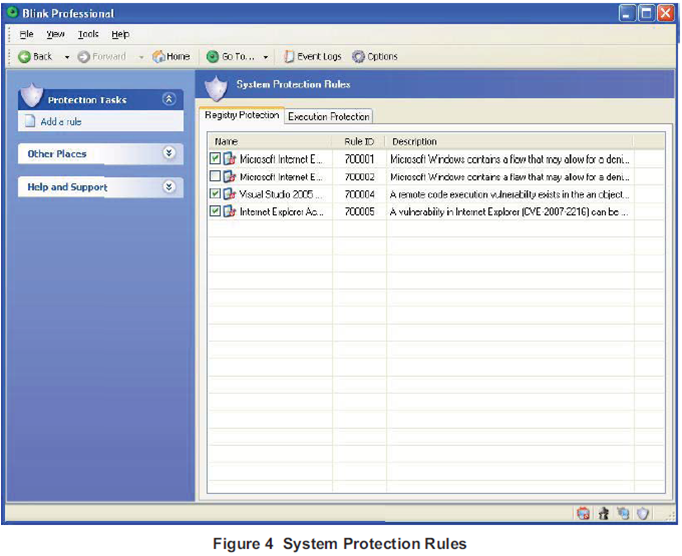Click the network computers status bar icon
Image resolution: width=682 pixels, height=556 pixels.
point(623,514)
